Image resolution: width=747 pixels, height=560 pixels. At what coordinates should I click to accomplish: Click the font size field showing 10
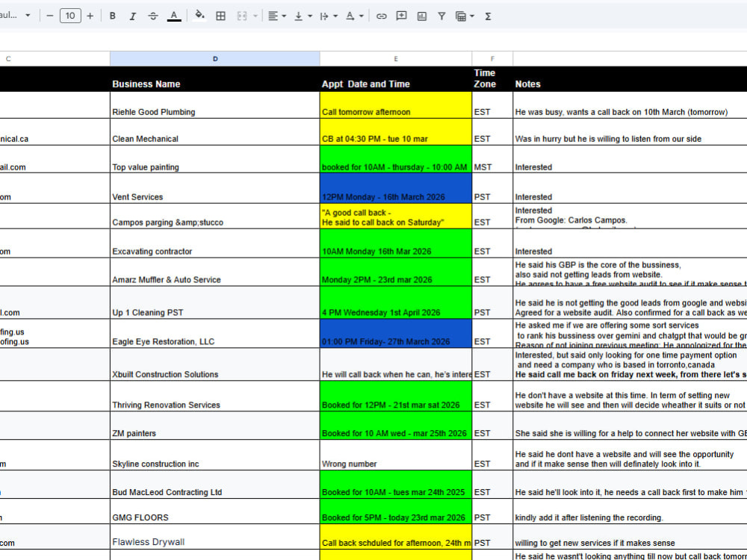70,16
